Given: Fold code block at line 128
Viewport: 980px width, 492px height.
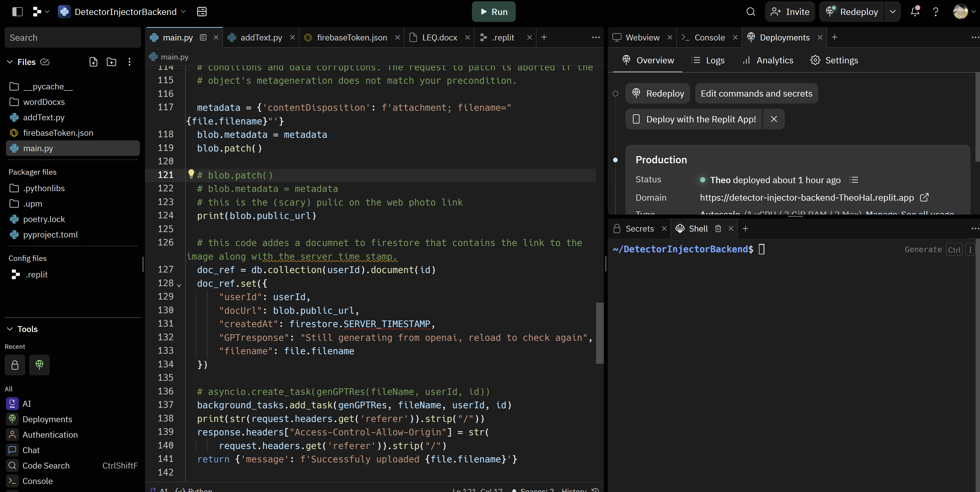Looking at the screenshot, I should click(x=179, y=285).
